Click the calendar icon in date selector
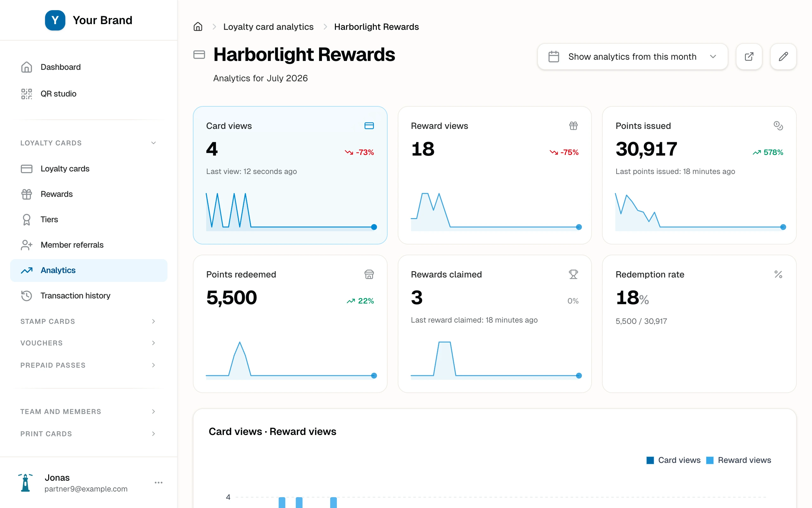 click(x=553, y=57)
